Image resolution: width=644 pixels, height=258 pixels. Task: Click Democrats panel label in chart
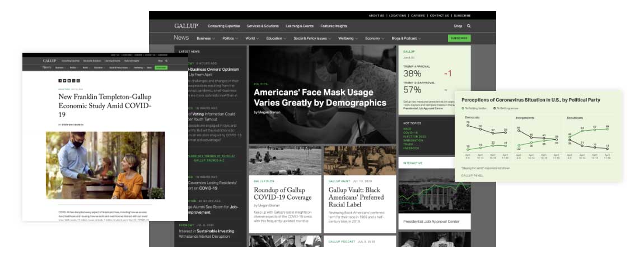pos(472,118)
